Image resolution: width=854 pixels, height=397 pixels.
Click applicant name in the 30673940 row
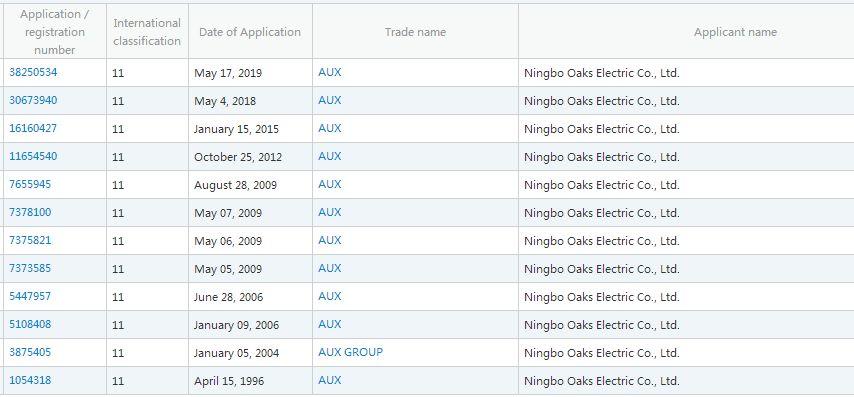pyautogui.click(x=602, y=101)
